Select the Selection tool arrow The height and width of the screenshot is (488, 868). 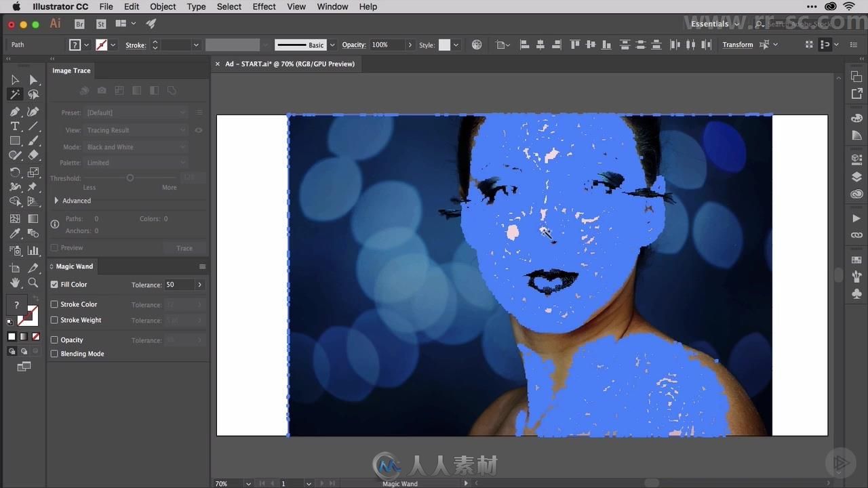coord(15,80)
